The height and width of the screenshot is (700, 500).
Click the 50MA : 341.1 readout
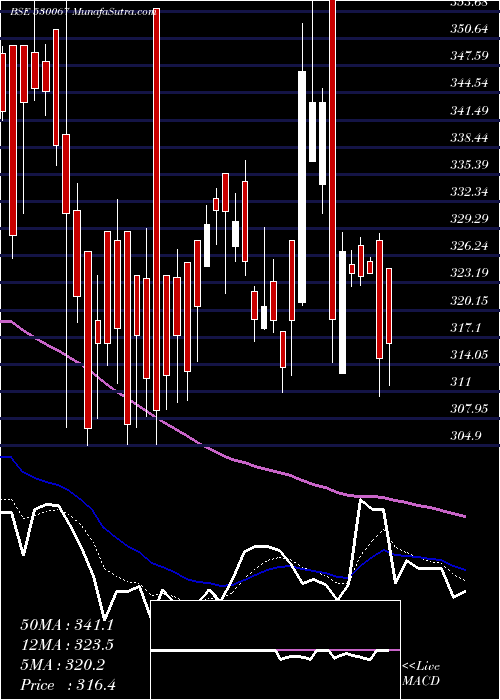[67, 625]
